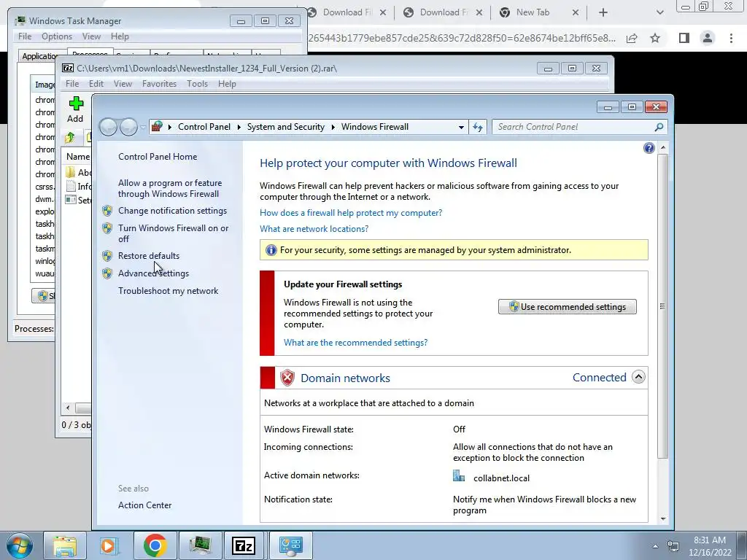Show hidden system tray icons

(x=656, y=546)
